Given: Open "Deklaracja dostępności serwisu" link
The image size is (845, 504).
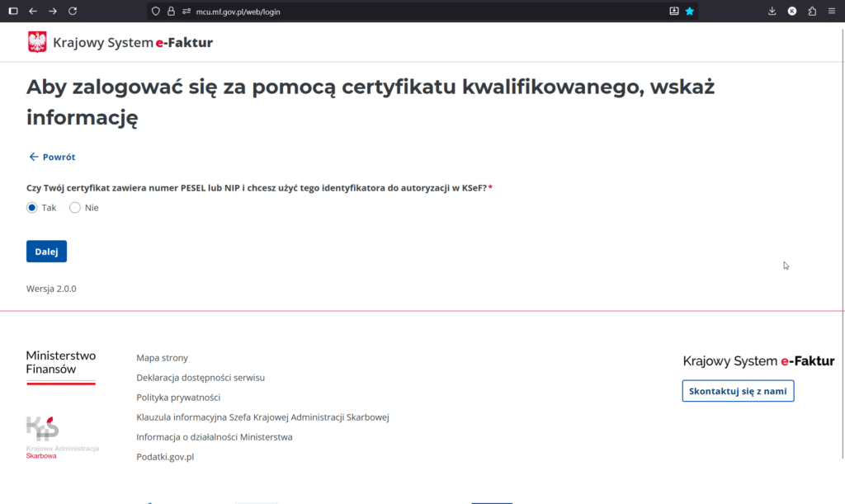Looking at the screenshot, I should (201, 378).
